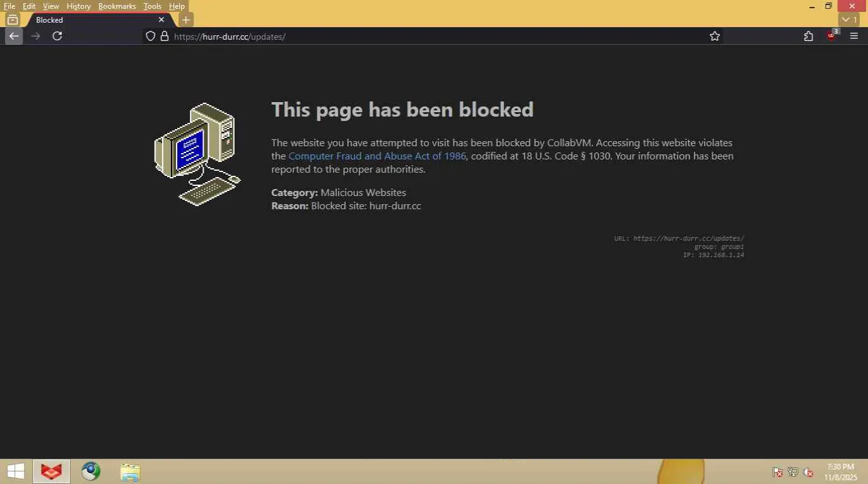The image size is (868, 484).
Task: Click the muted volume tray icon
Action: 808,472
